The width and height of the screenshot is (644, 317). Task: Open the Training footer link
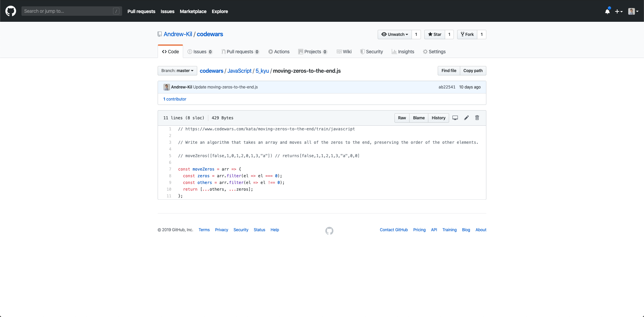coord(449,230)
